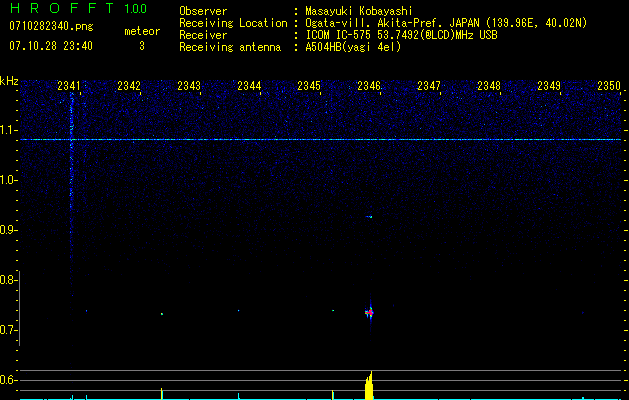Click the meteor count value 3
This screenshot has height=400, width=629.
tap(141, 46)
